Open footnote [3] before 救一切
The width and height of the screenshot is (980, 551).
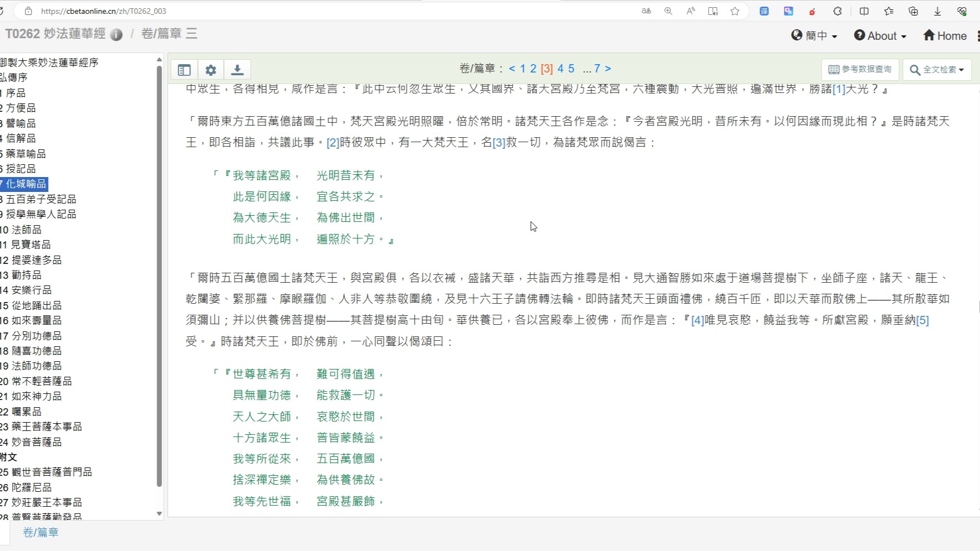click(499, 143)
